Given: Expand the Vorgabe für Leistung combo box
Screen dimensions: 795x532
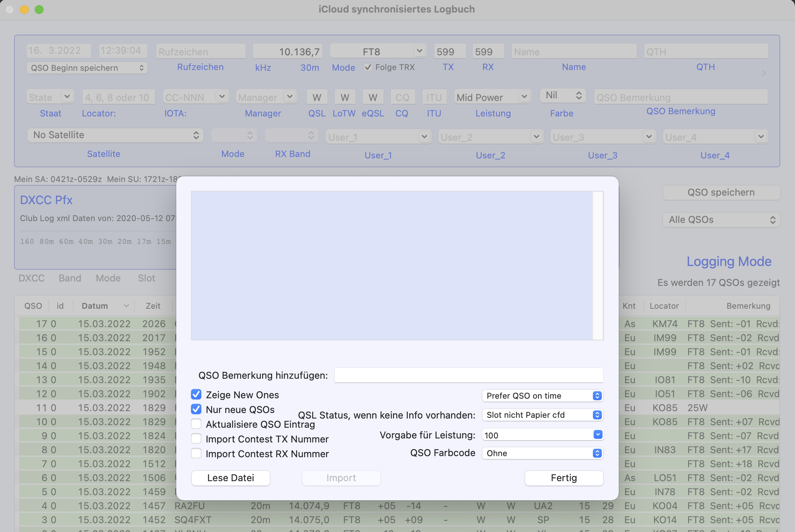Looking at the screenshot, I should pos(598,435).
